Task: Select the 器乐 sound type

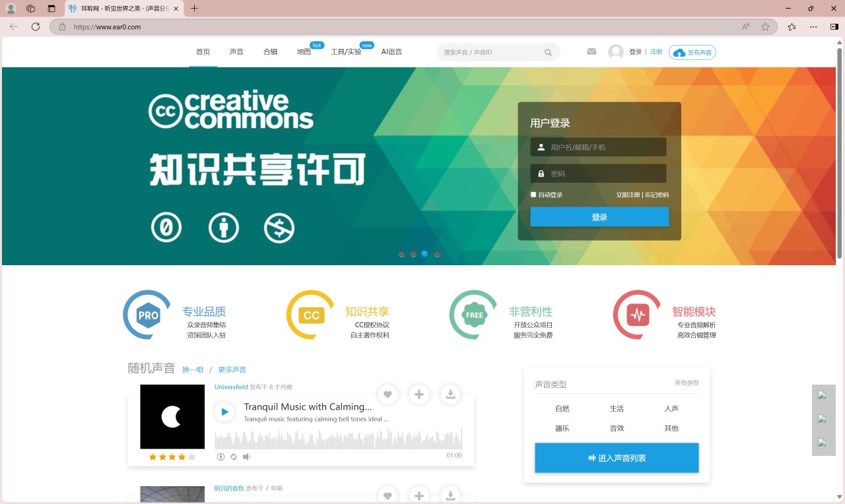Action: pos(562,428)
